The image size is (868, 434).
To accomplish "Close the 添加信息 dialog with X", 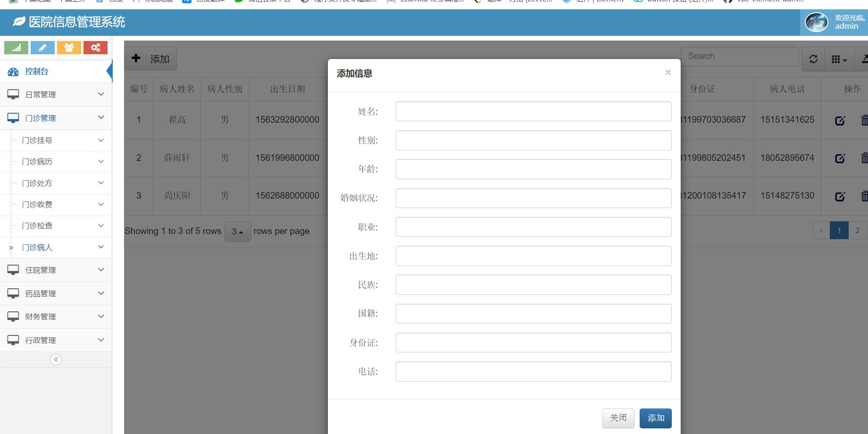I will (668, 72).
